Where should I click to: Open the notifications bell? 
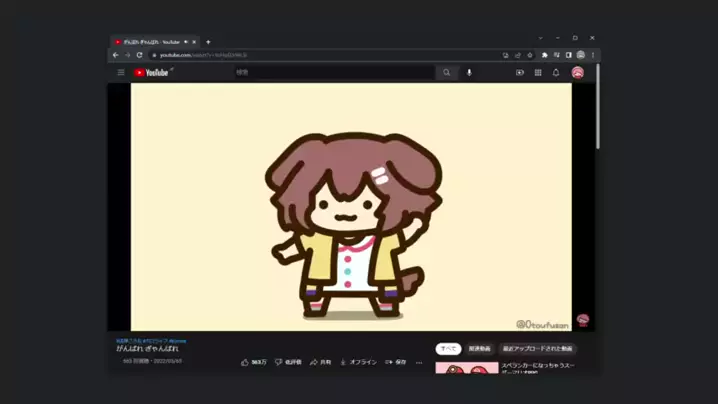(x=556, y=73)
